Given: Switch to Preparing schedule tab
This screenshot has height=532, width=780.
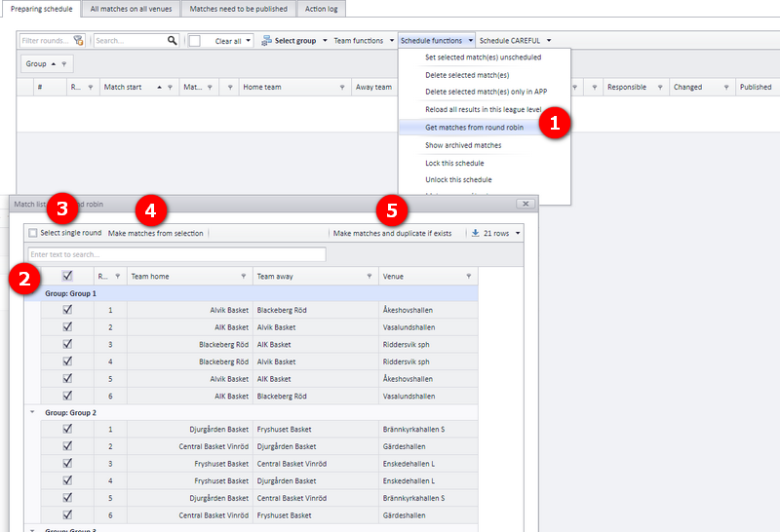Looking at the screenshot, I should pos(41,9).
